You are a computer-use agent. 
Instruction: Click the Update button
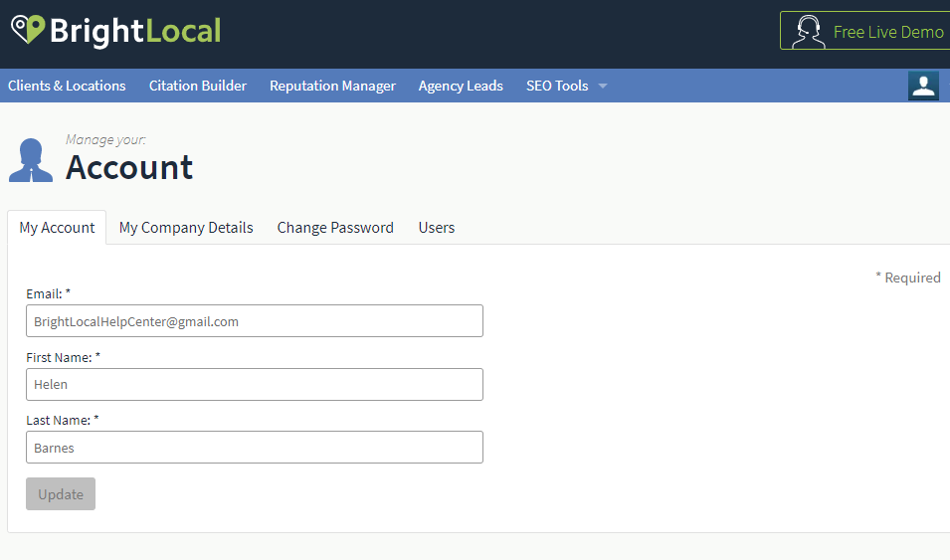(x=61, y=494)
